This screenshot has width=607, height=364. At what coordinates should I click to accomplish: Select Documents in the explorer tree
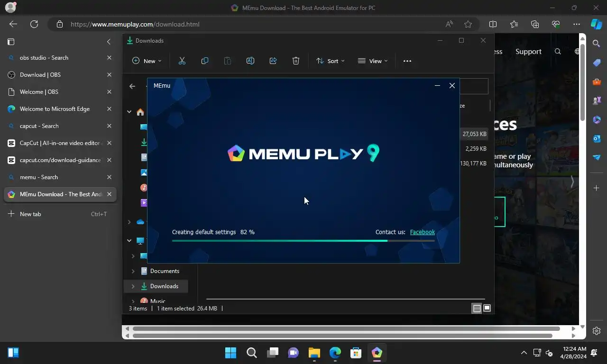165,271
